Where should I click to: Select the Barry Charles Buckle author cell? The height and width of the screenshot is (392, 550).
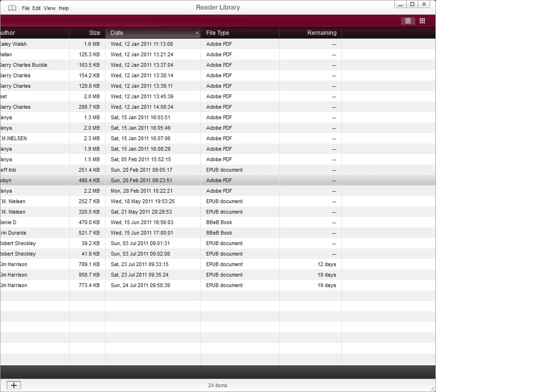pos(23,65)
